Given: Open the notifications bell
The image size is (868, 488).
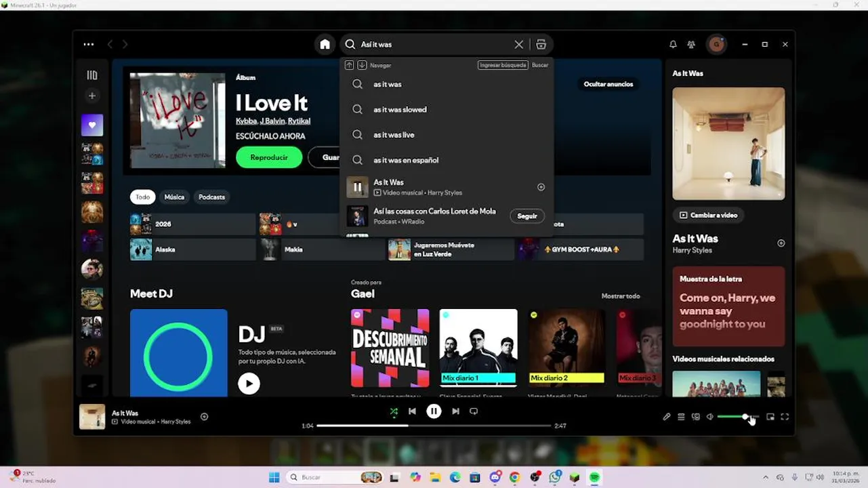Looking at the screenshot, I should pos(673,44).
